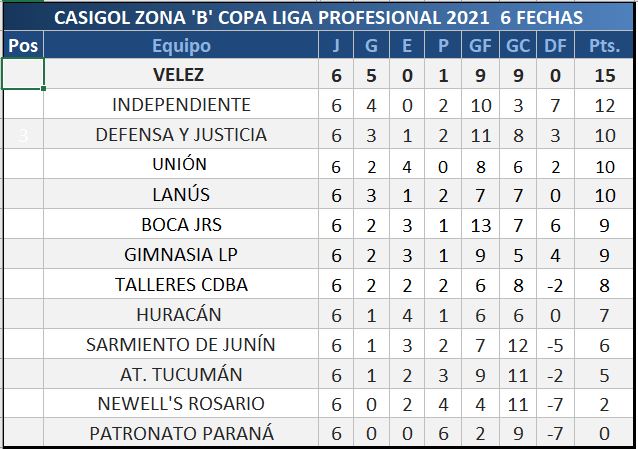
Task: Click the NEWELL'S ROSARIO team cell
Action: click(x=181, y=404)
